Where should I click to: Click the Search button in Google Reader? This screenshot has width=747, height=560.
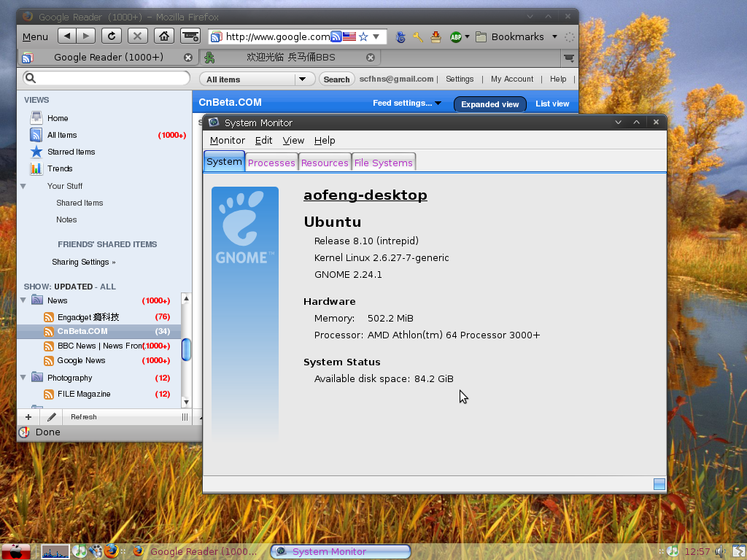[336, 79]
